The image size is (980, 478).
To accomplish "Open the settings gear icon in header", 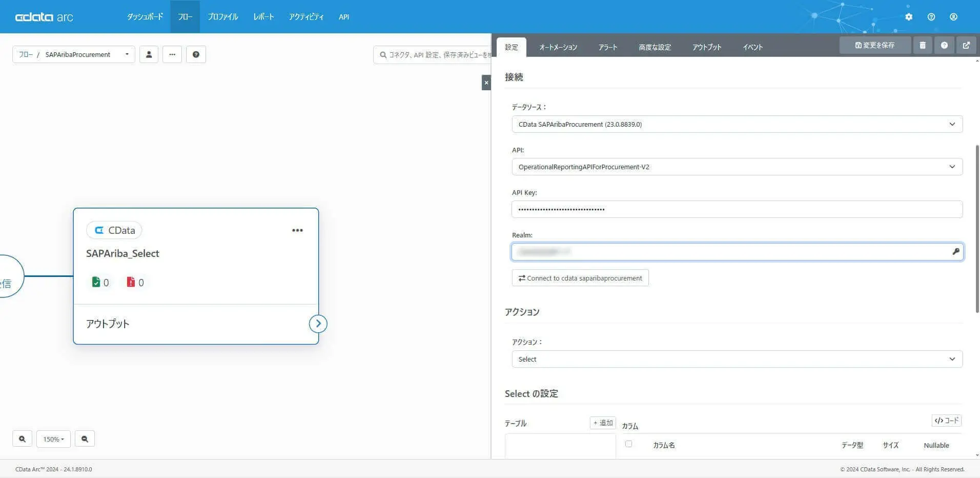I will [909, 17].
